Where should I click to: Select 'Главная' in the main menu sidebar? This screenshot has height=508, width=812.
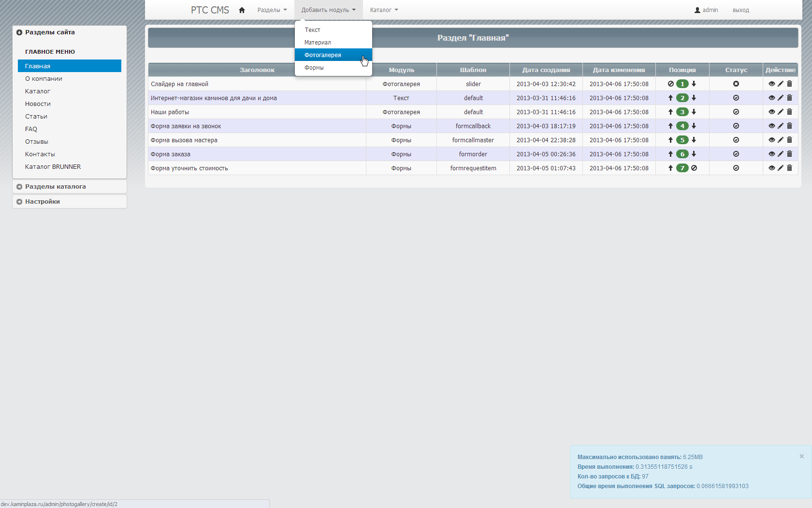click(x=70, y=66)
